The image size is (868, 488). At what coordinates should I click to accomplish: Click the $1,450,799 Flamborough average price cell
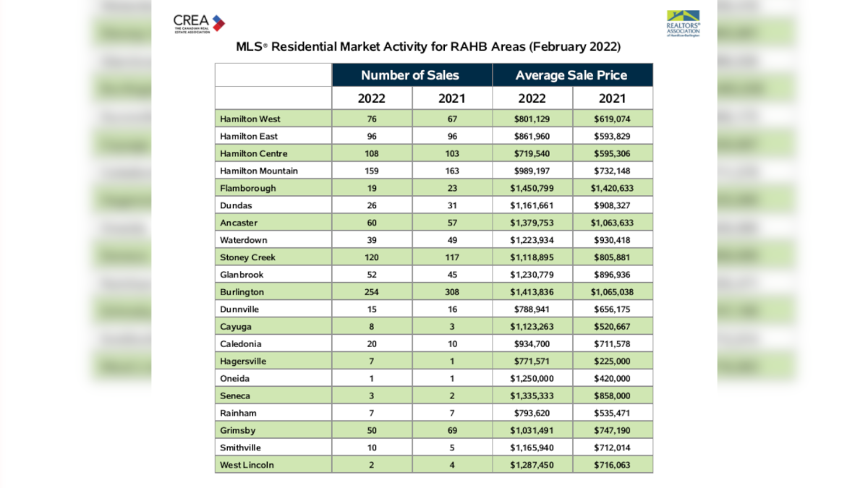[532, 188]
